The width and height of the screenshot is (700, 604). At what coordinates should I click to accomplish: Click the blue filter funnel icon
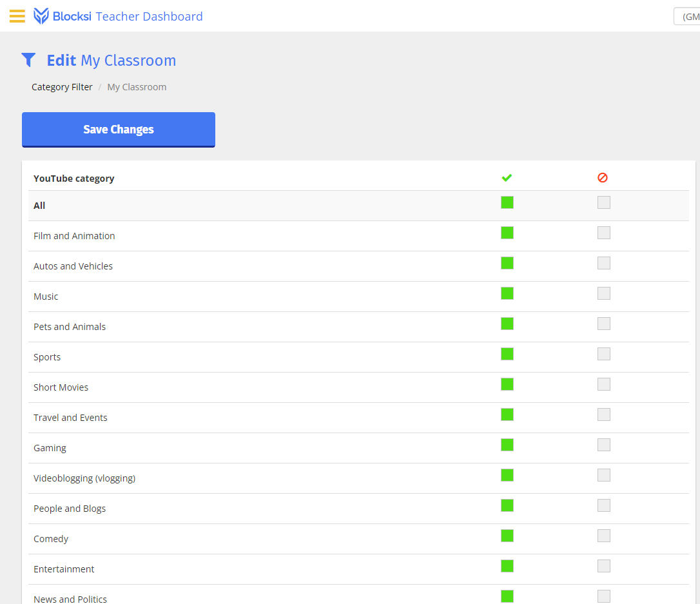pos(28,60)
